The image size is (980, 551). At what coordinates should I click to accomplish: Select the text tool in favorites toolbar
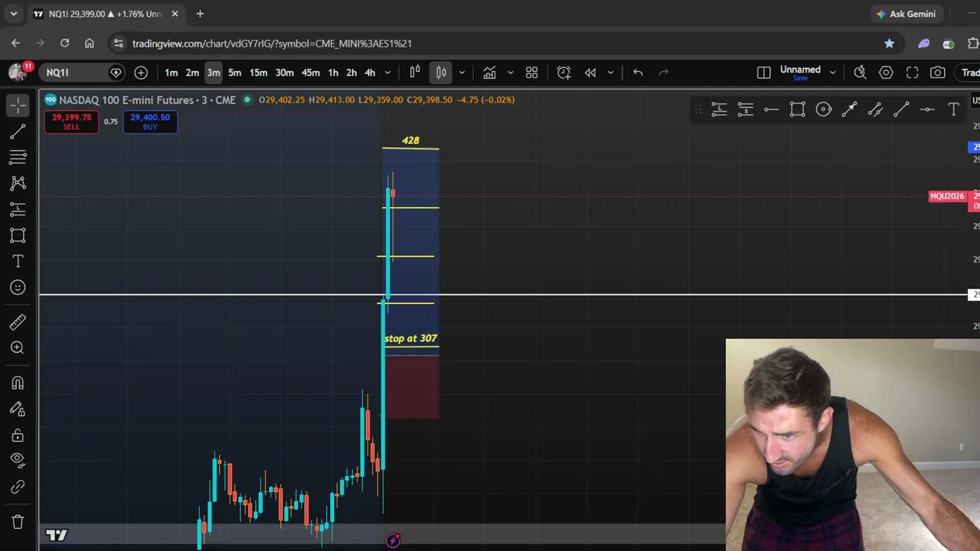click(953, 110)
